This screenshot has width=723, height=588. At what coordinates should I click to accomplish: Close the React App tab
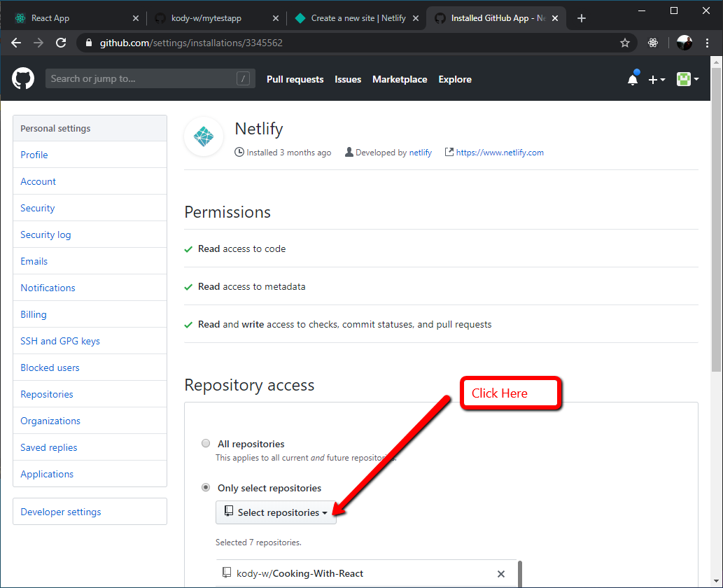(136, 18)
